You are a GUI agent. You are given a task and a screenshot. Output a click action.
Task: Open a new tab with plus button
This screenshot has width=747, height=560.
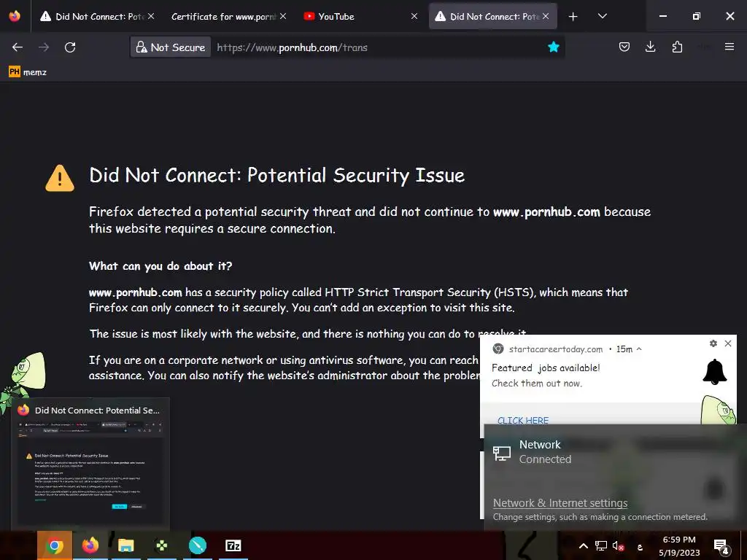click(x=573, y=17)
